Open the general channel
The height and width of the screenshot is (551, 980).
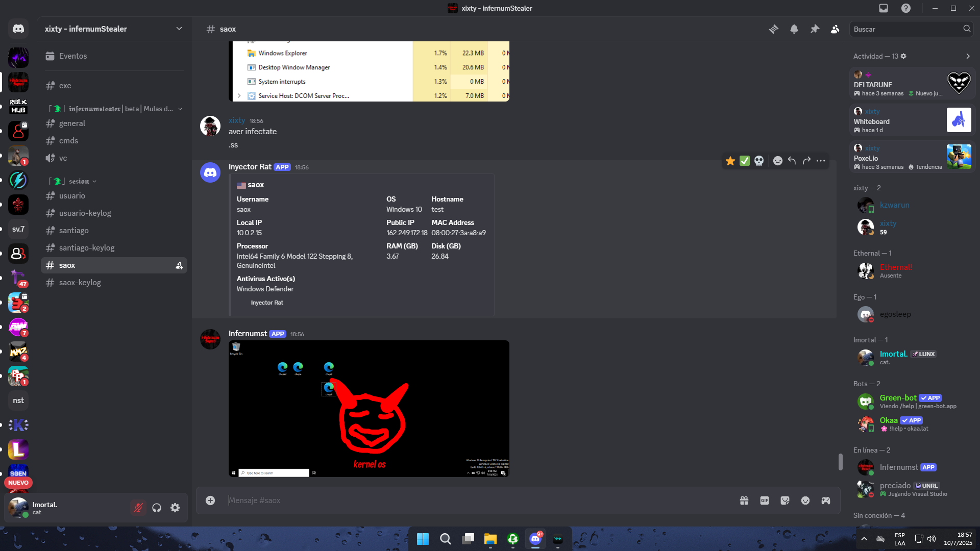114,123
